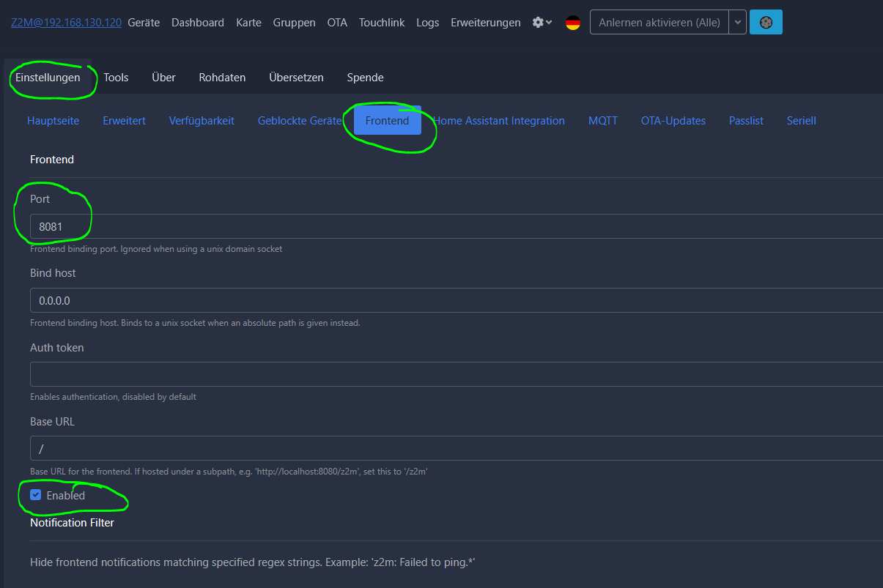Select Erweitert settings sub-tab

124,121
